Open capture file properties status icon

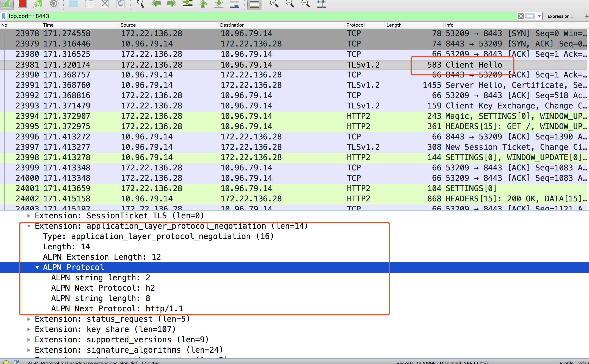(x=17, y=362)
